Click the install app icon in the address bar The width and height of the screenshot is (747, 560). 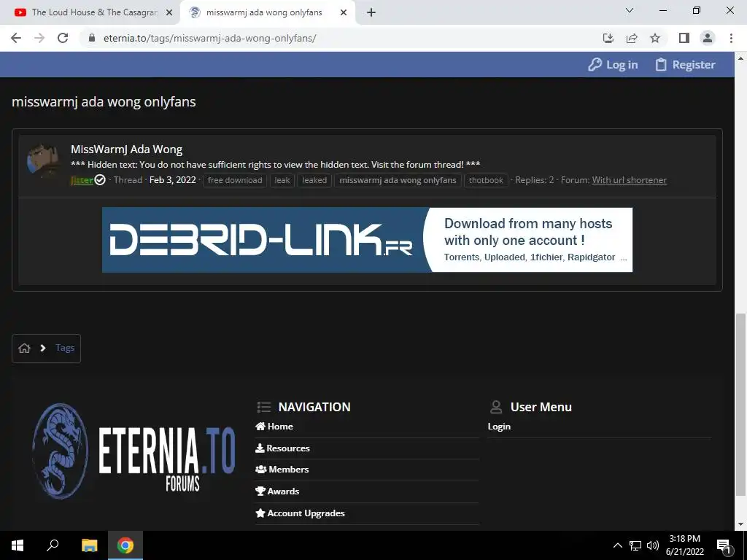[608, 38]
